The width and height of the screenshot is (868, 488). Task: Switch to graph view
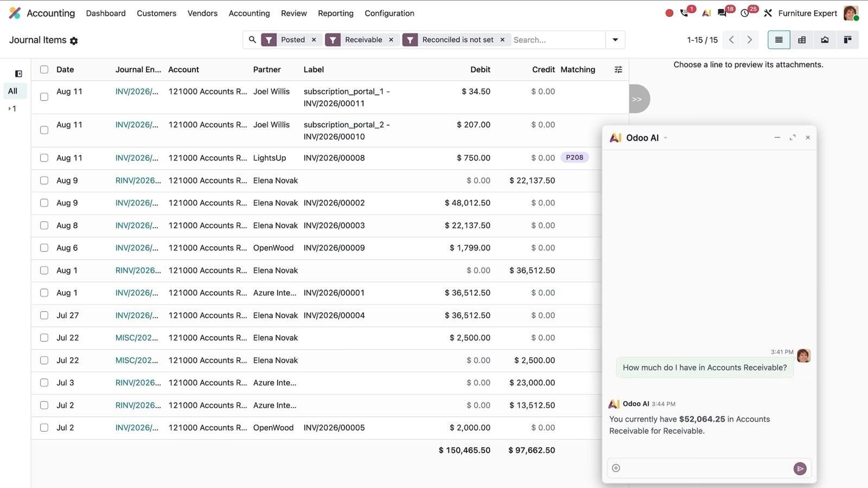click(x=825, y=40)
